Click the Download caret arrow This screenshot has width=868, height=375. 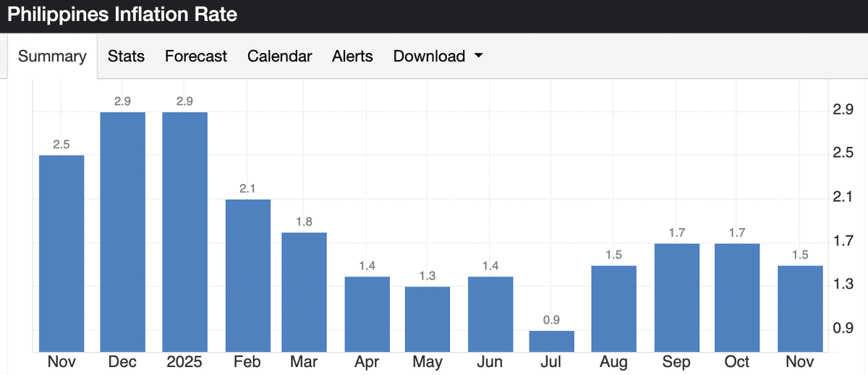(478, 56)
